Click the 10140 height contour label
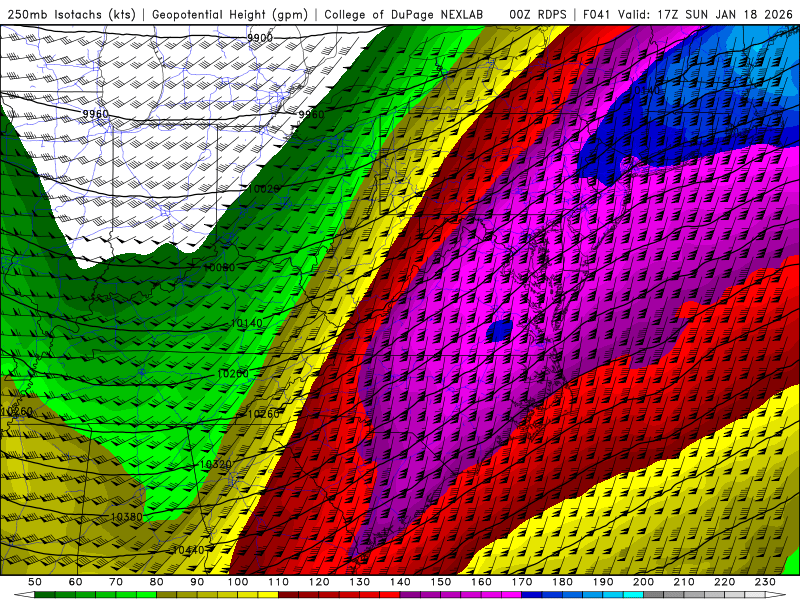Image resolution: width=800 pixels, height=600 pixels. pos(247,323)
